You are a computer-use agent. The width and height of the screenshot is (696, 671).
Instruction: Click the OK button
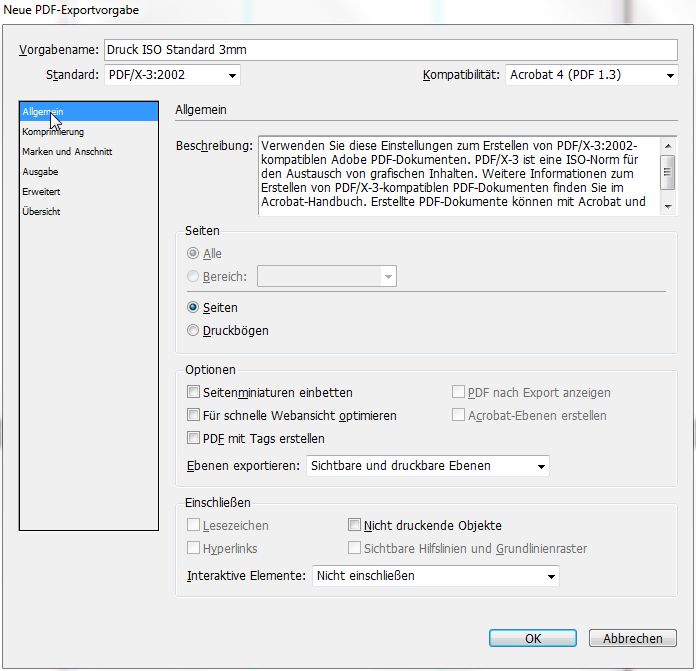pyautogui.click(x=533, y=638)
